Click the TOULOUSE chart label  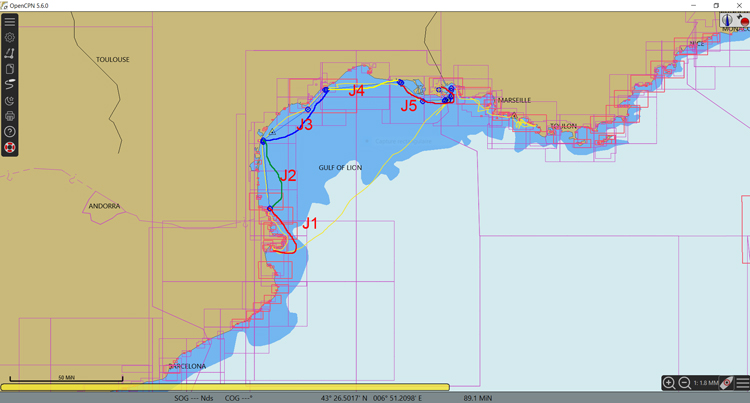point(112,60)
